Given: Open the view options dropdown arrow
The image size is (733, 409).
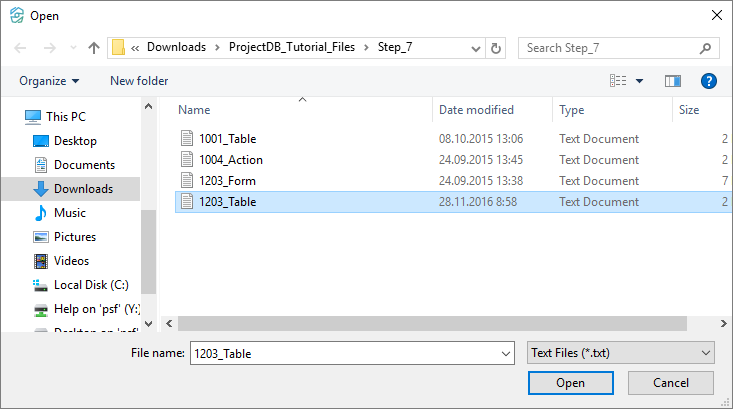Looking at the screenshot, I should (640, 81).
